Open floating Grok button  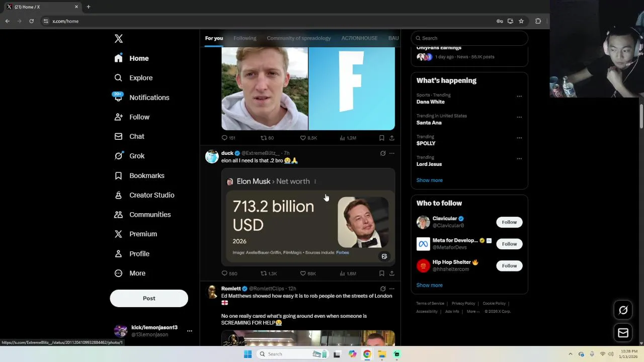point(623,310)
